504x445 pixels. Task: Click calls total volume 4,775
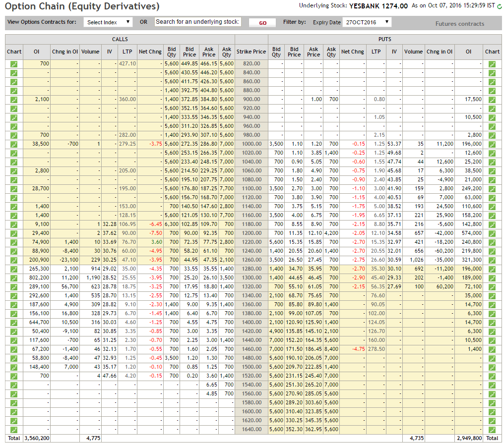(93, 438)
